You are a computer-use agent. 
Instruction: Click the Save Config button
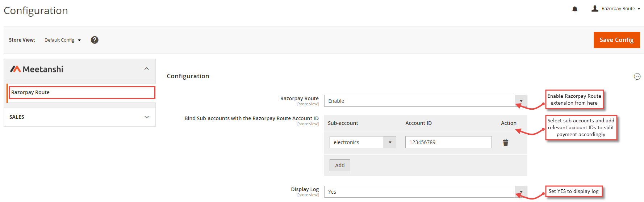(x=616, y=40)
